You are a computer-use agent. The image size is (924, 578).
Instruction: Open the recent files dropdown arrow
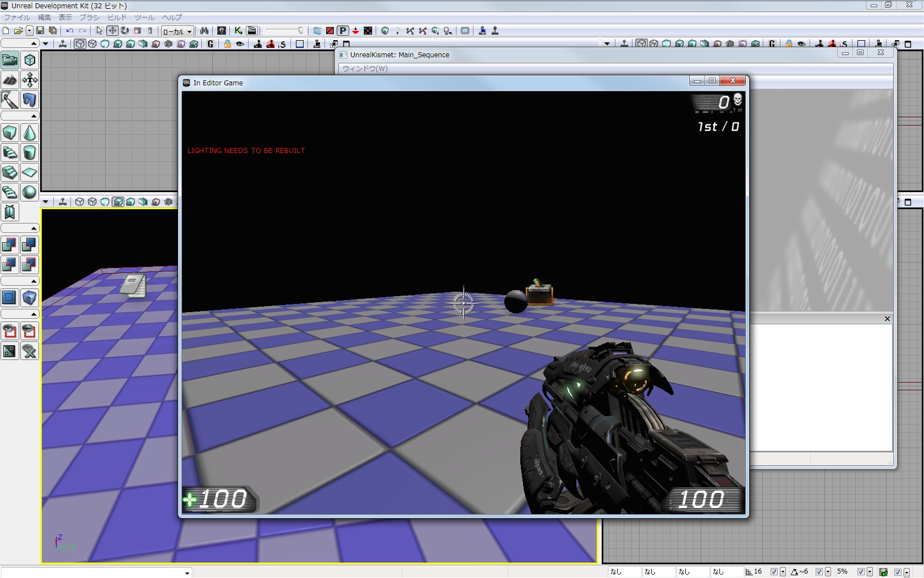tap(29, 31)
